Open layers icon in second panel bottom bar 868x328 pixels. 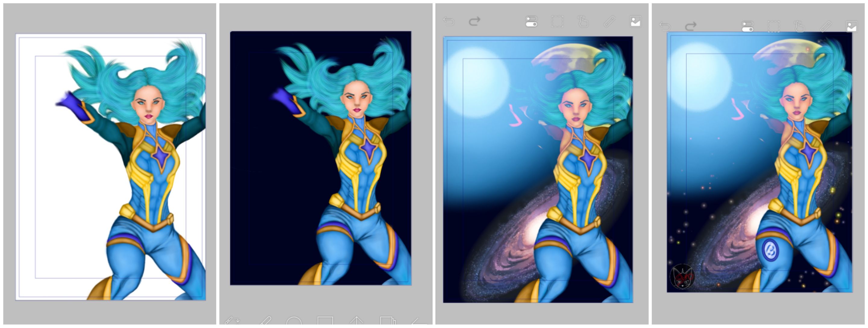tap(388, 320)
